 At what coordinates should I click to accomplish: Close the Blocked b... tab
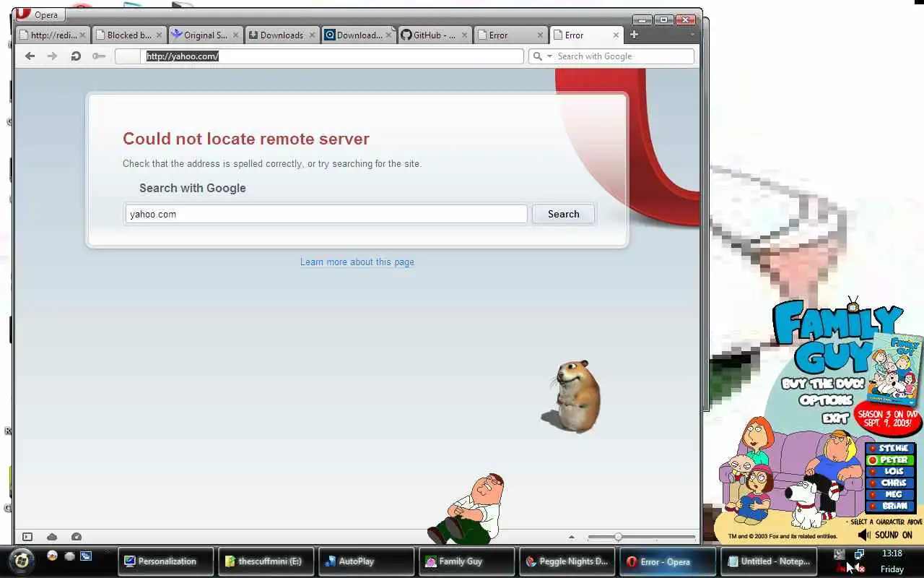coord(159,35)
